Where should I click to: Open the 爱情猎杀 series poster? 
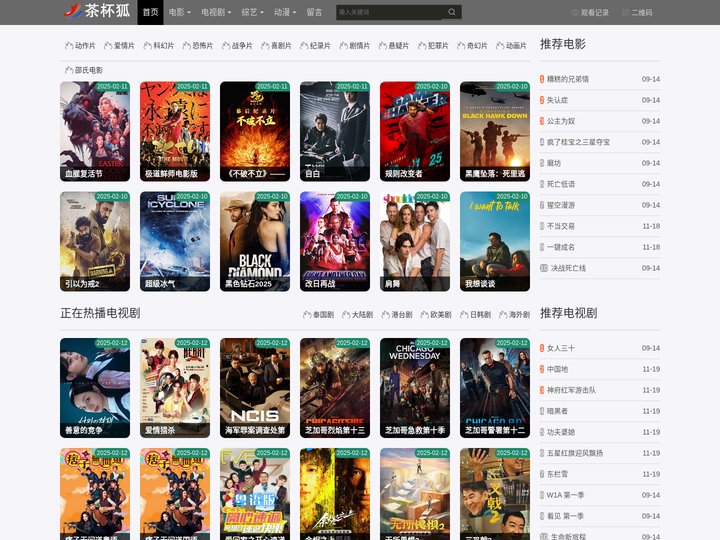[175, 388]
